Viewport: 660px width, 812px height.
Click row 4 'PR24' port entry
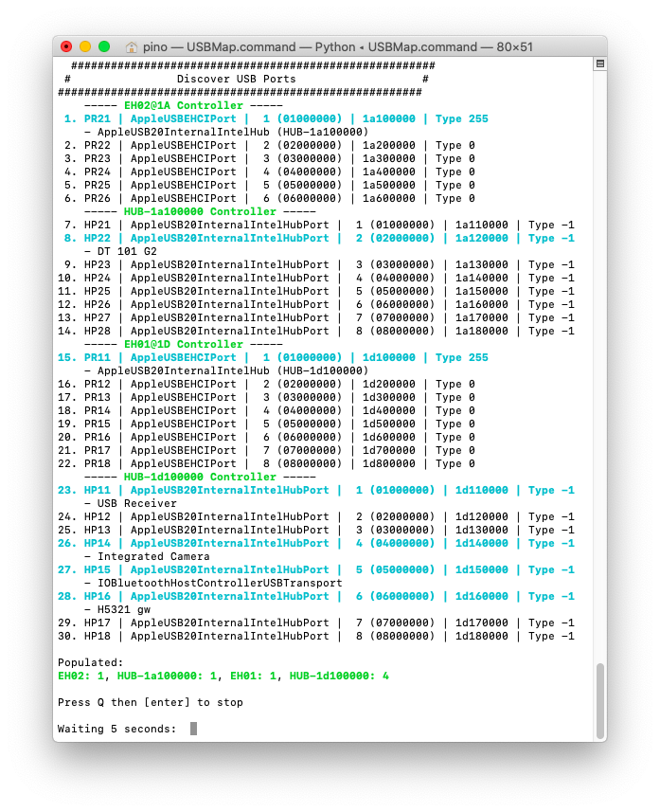[x=269, y=171]
